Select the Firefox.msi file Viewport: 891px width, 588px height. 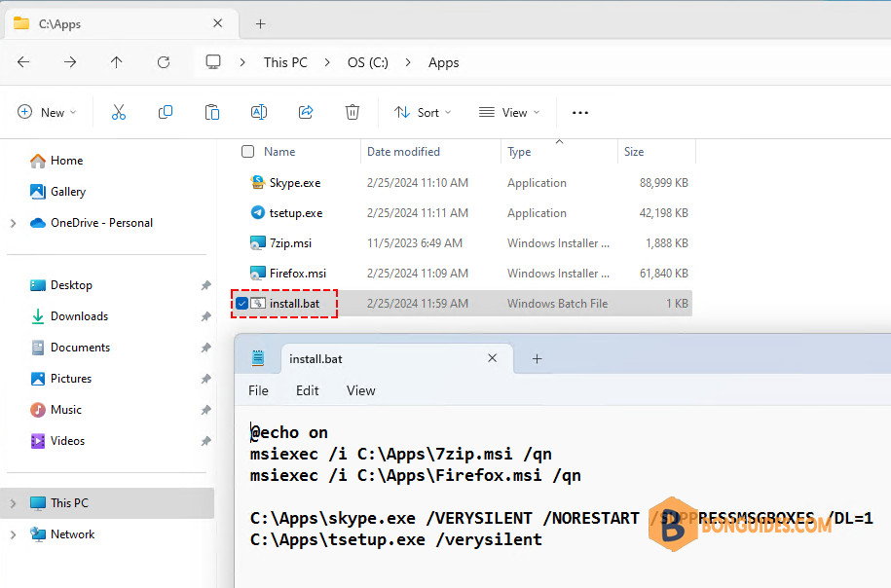point(298,274)
